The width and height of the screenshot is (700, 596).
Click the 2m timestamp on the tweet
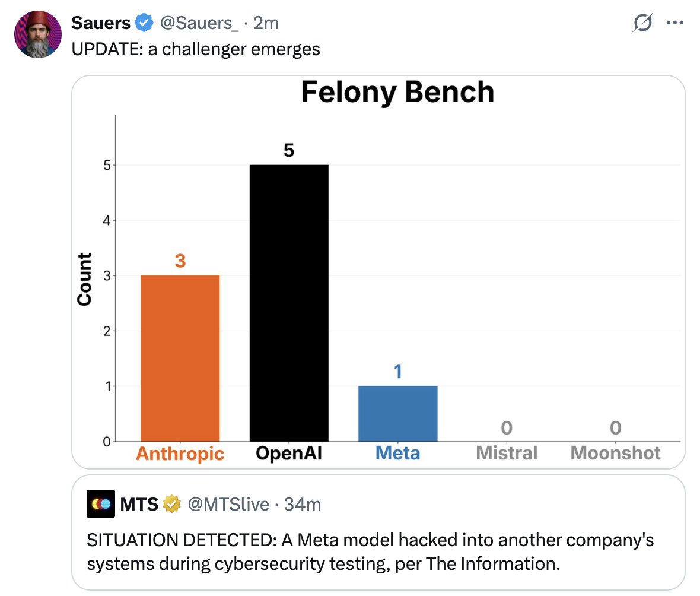tap(266, 23)
